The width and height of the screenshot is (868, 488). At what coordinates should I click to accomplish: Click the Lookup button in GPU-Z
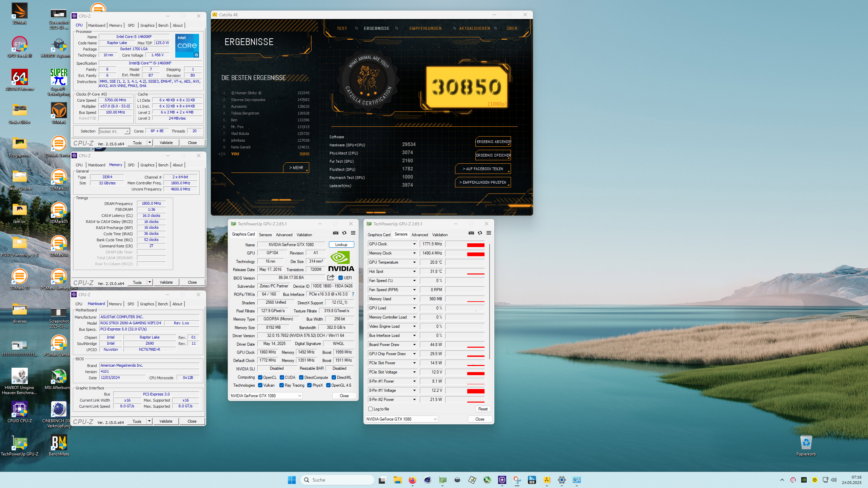pos(341,245)
